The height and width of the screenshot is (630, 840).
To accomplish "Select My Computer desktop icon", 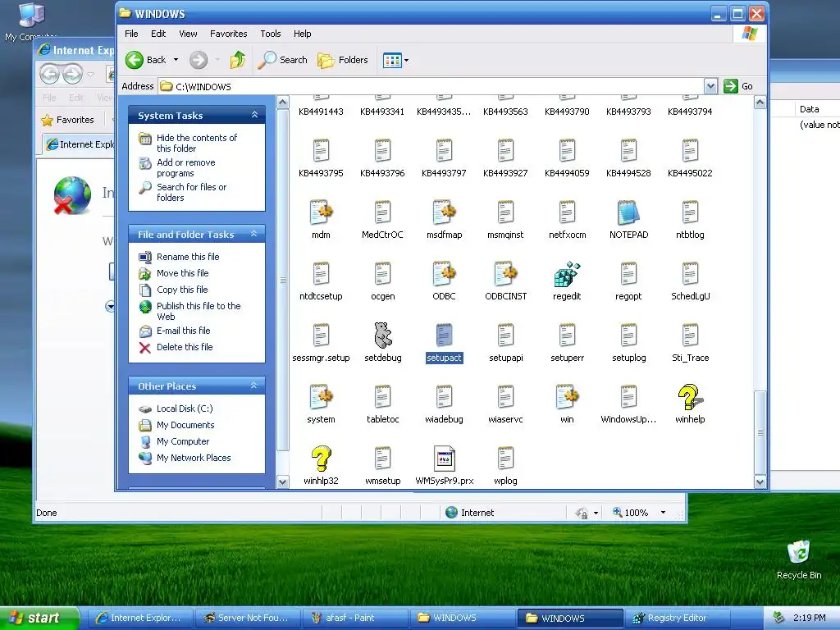I will tap(31, 21).
